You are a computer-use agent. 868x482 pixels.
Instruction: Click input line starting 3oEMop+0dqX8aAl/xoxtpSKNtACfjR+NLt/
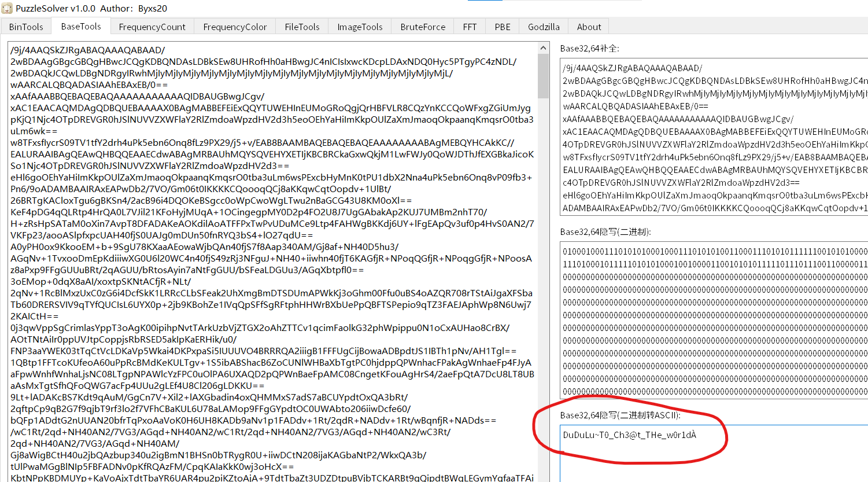point(100,281)
